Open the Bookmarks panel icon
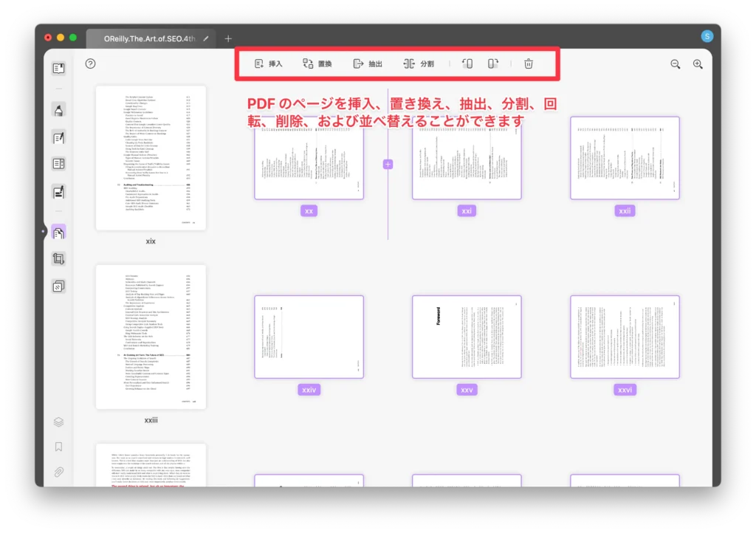Viewport: 756px width, 533px height. (x=58, y=447)
